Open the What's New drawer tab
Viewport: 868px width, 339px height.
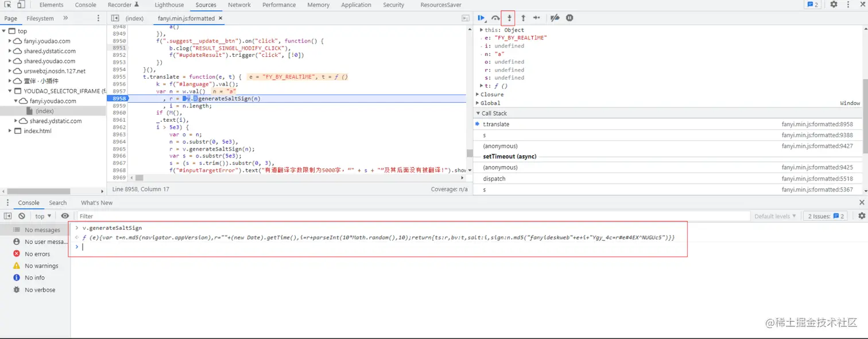(96, 203)
